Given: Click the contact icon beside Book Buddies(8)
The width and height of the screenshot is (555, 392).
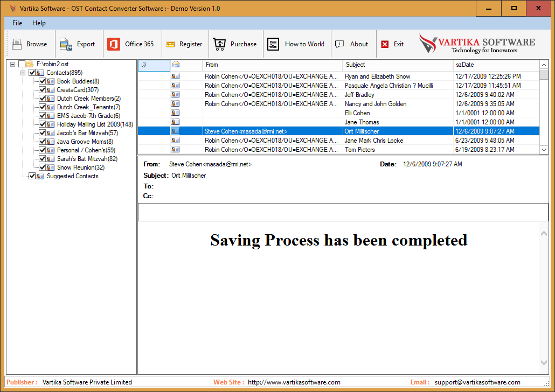Looking at the screenshot, I should 50,81.
